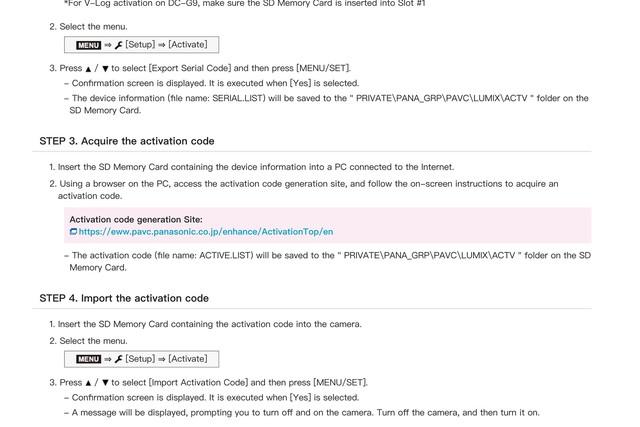Click the up triangle in the Export Serial Code line

88,69
